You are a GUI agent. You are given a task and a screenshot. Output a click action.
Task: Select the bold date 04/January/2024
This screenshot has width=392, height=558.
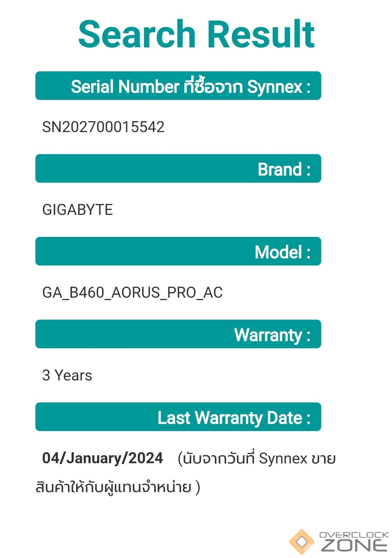coord(102,458)
